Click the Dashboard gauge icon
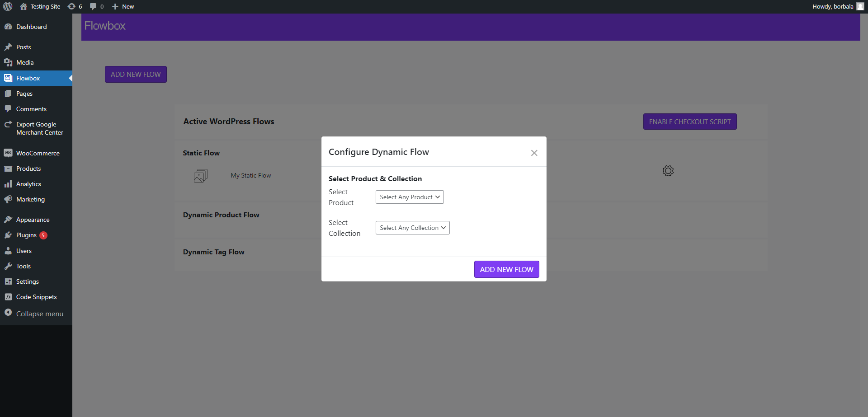This screenshot has height=417, width=868. tap(8, 27)
